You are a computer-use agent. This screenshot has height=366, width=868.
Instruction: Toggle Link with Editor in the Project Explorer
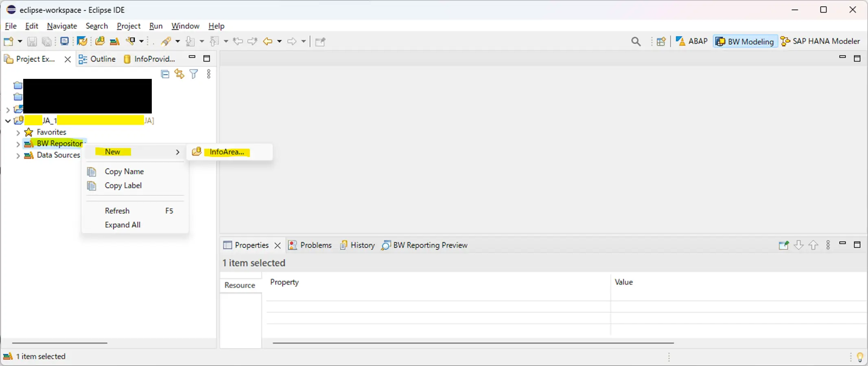tap(179, 74)
